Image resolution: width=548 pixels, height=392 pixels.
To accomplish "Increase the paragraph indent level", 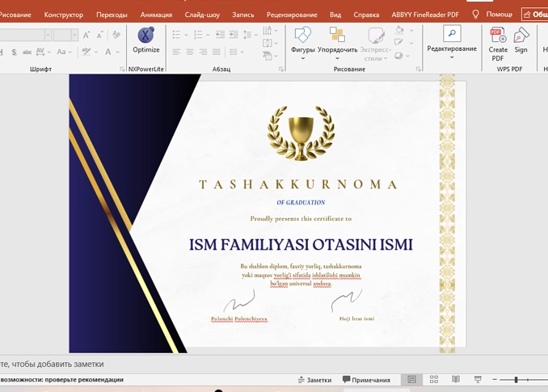I will [x=234, y=34].
